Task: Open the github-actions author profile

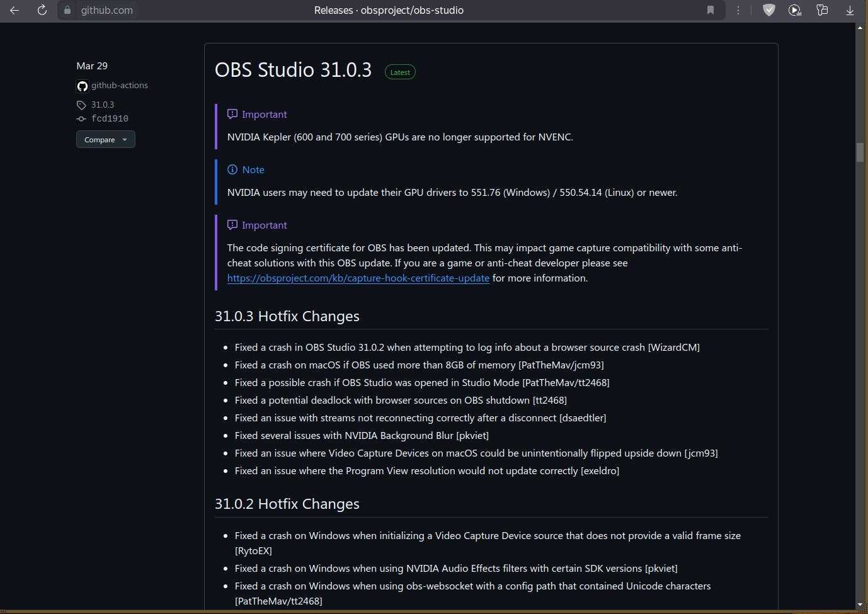Action: tap(120, 85)
